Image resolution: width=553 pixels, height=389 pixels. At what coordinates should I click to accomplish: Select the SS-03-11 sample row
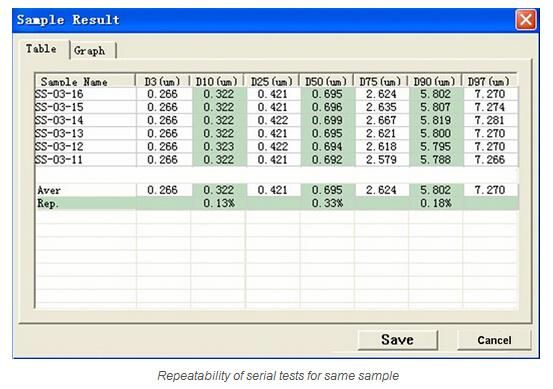click(x=276, y=159)
